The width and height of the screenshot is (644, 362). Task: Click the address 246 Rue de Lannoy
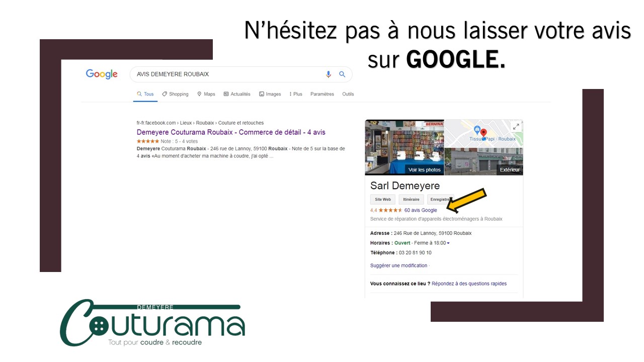point(433,233)
